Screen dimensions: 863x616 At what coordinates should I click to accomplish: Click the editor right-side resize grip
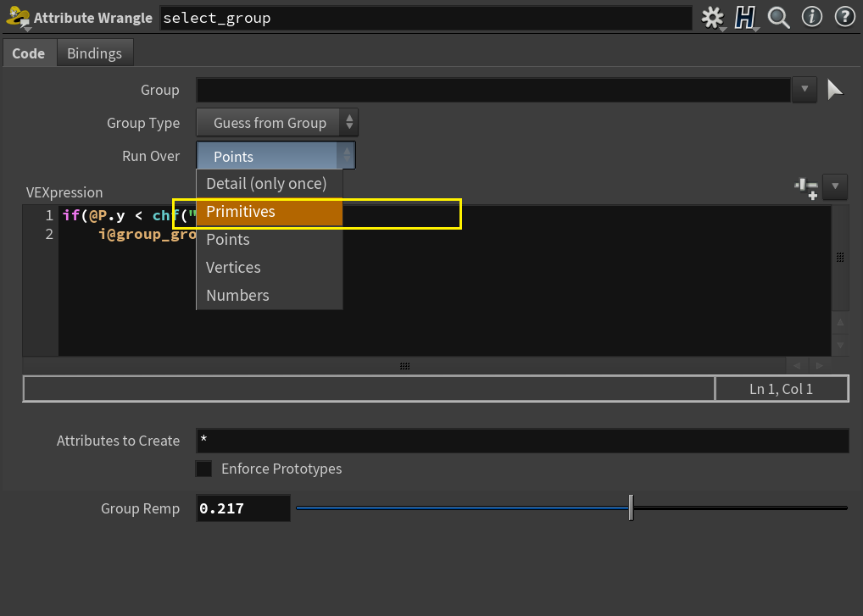pos(840,257)
